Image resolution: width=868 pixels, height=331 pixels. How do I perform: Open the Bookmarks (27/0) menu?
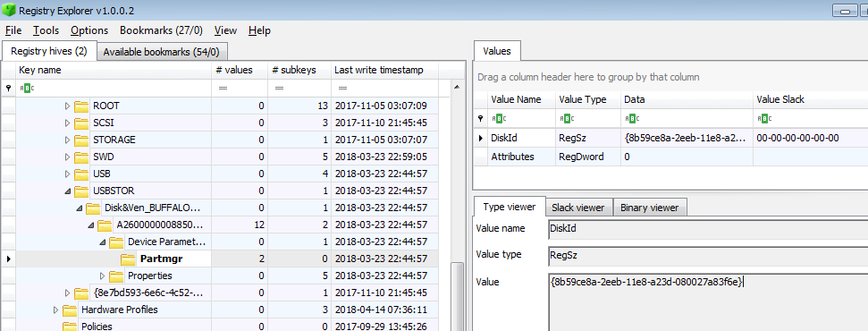point(161,30)
